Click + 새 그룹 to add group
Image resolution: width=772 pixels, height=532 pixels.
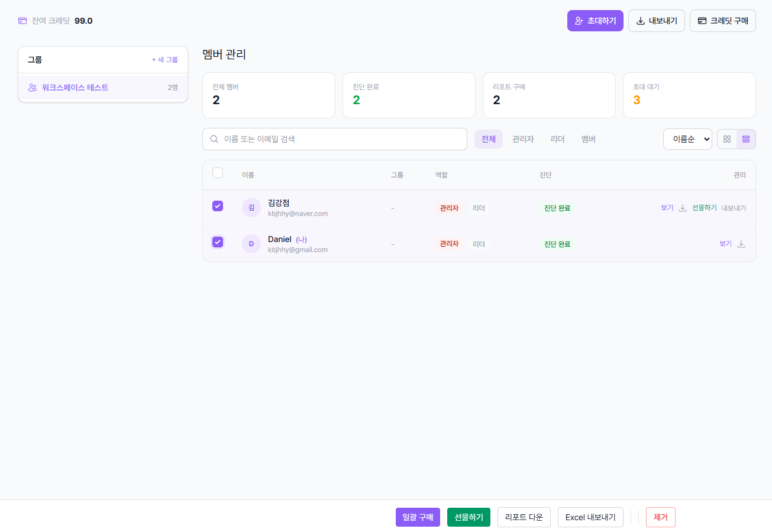(164, 60)
